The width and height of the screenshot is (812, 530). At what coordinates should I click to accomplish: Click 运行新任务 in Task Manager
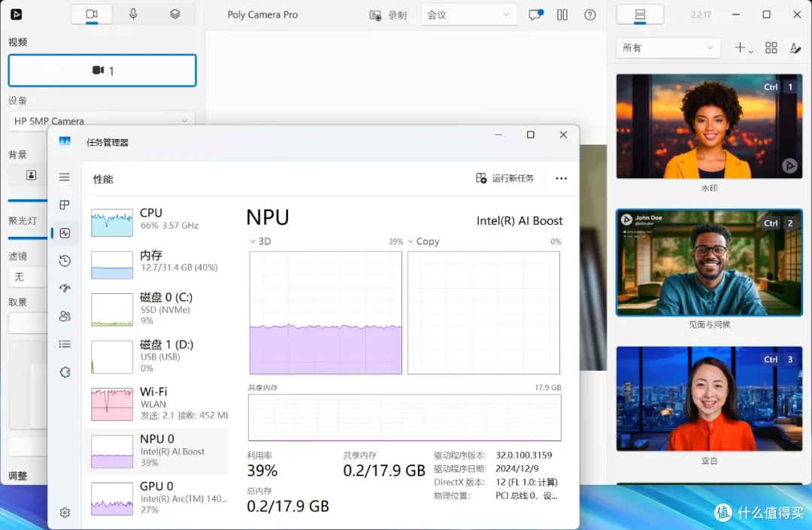tap(505, 178)
